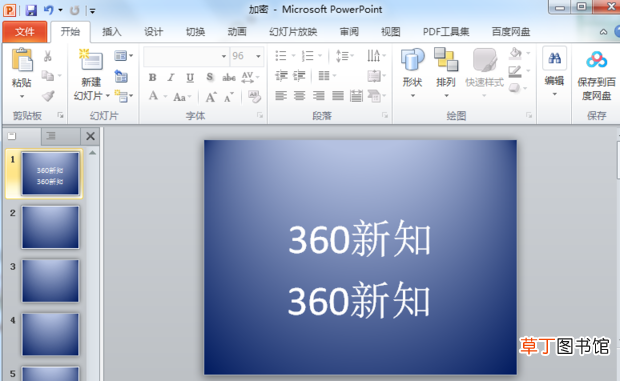The height and width of the screenshot is (381, 620).
Task: Toggle strikethrough abc button
Action: [229, 77]
